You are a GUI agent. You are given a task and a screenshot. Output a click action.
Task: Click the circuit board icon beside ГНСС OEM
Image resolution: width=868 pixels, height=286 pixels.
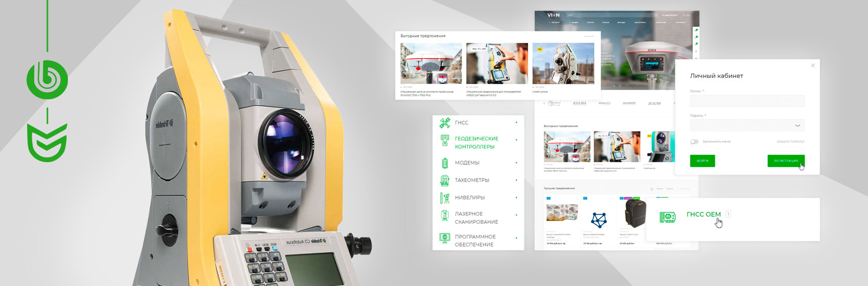[667, 217]
